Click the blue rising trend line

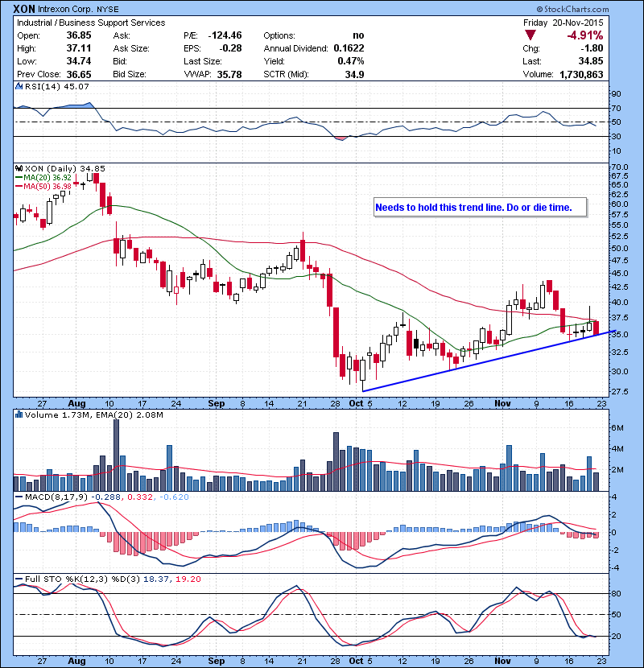[489, 361]
